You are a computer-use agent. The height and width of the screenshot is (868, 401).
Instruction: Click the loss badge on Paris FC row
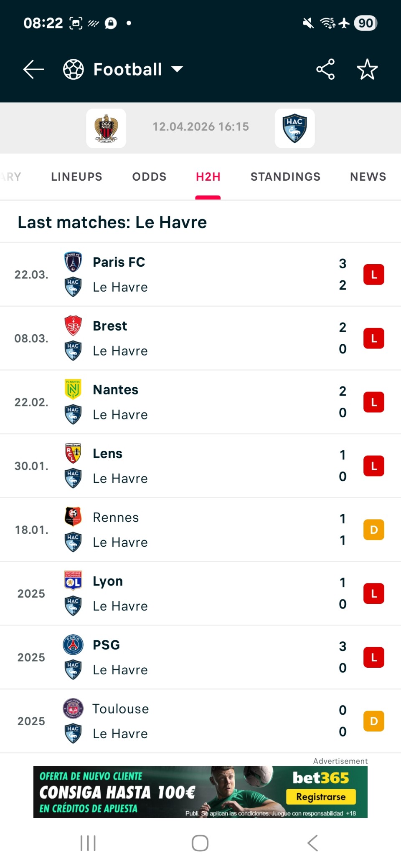coord(373,275)
